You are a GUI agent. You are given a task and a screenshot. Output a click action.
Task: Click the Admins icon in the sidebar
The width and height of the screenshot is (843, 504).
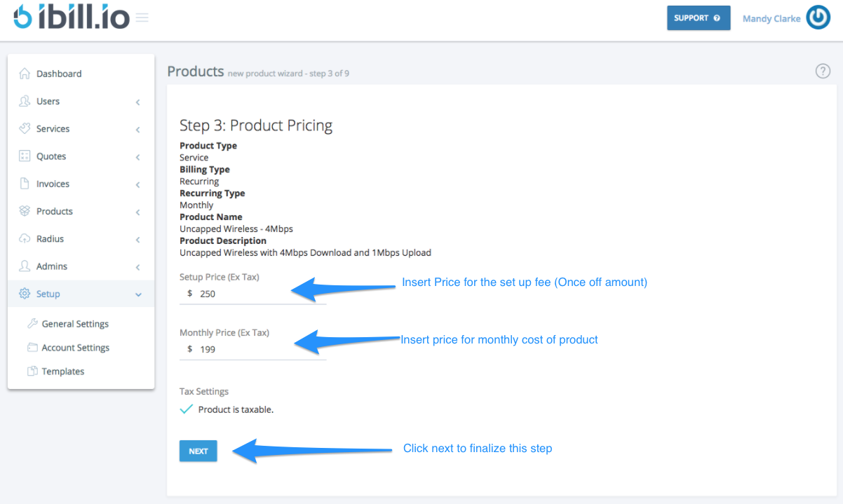(x=25, y=266)
